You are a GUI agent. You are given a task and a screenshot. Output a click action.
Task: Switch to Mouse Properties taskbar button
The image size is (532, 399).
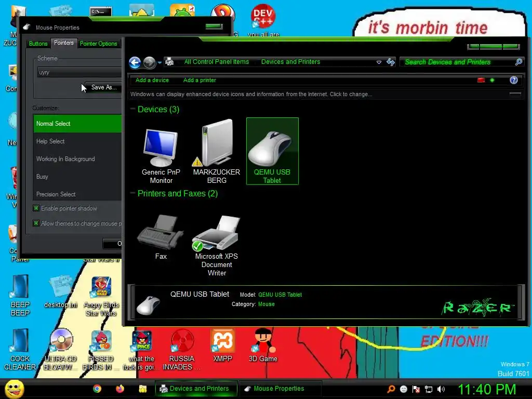280,389
